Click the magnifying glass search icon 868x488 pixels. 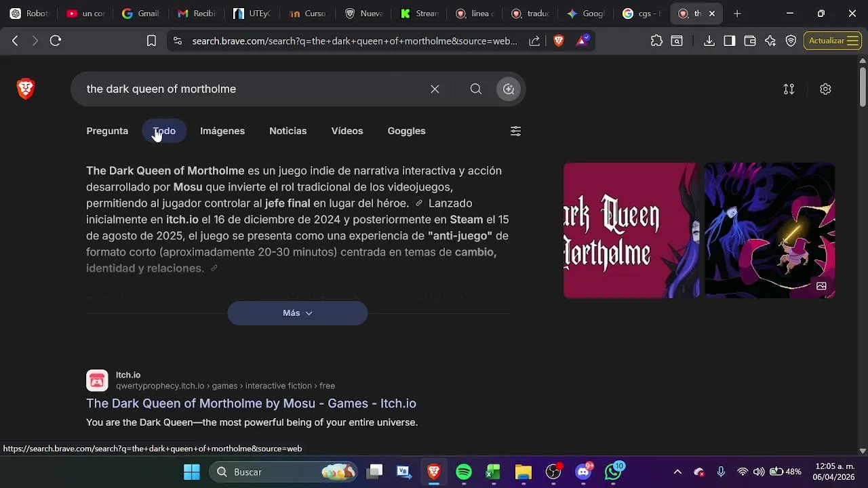476,89
